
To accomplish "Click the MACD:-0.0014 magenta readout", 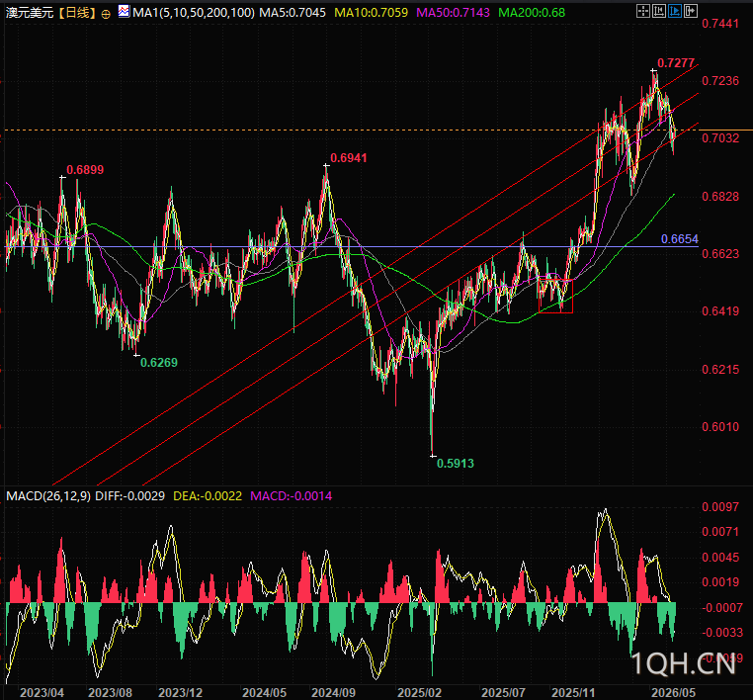I will click(291, 495).
